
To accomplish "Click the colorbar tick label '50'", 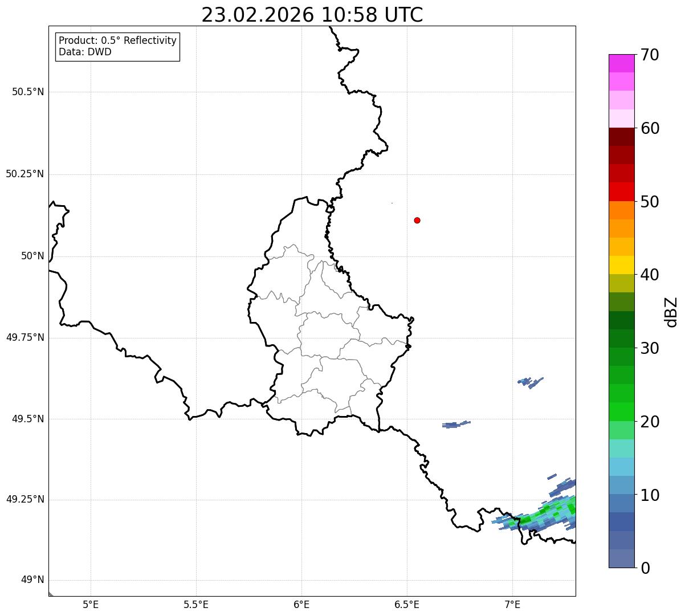I will point(650,202).
